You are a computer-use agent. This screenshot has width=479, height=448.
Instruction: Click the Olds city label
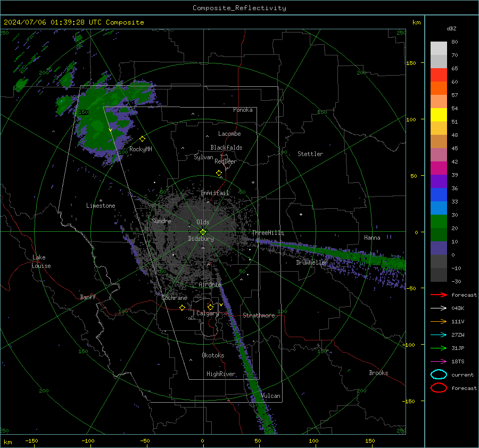(x=203, y=222)
